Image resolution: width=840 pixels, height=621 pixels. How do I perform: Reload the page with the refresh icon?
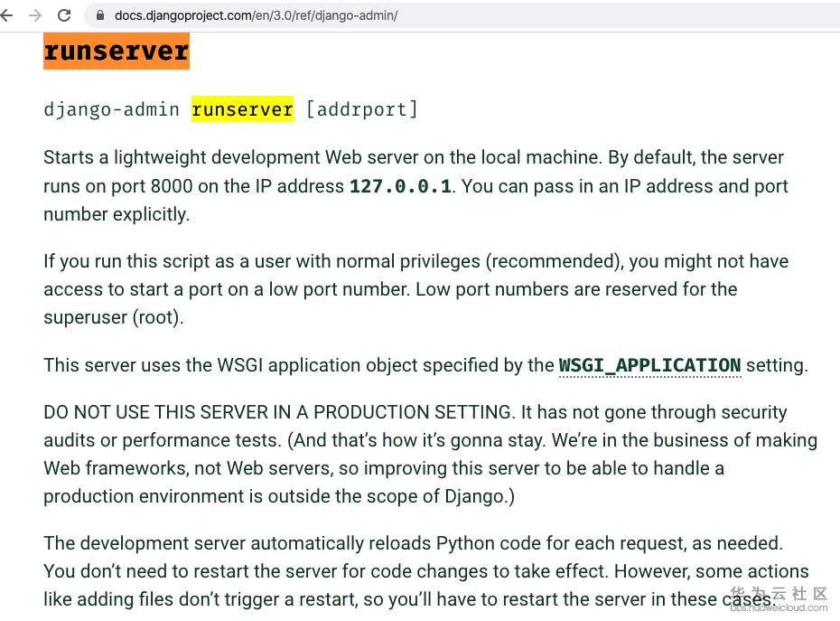coord(64,15)
